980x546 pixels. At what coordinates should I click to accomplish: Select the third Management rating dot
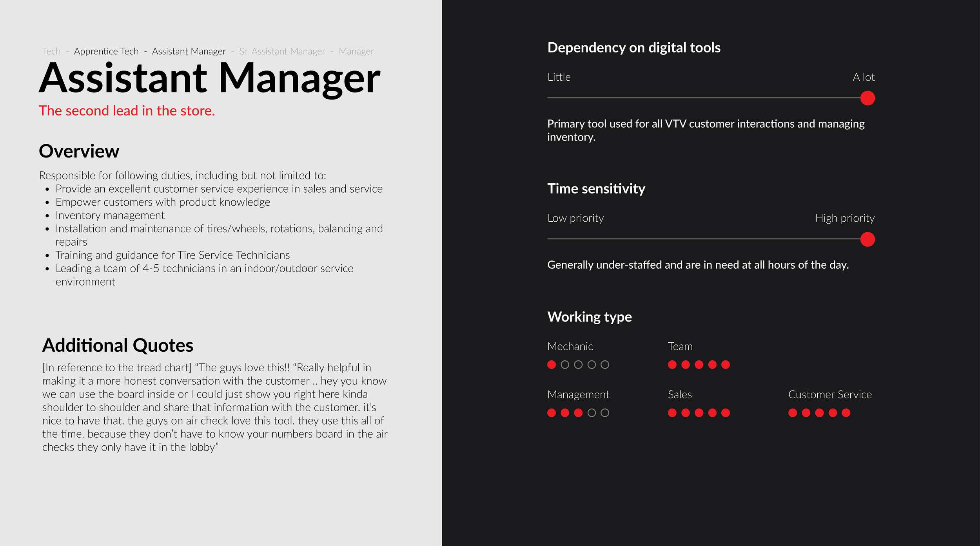coord(578,413)
